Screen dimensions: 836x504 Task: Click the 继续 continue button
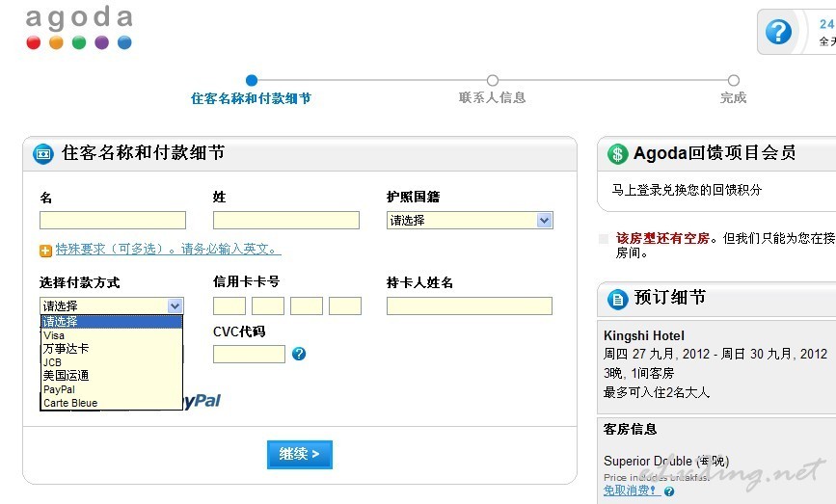coord(300,455)
